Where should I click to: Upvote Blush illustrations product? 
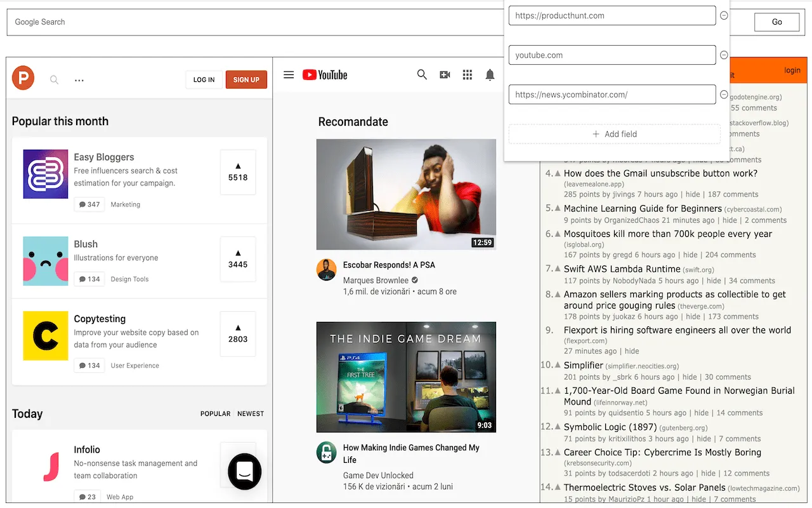click(x=238, y=259)
